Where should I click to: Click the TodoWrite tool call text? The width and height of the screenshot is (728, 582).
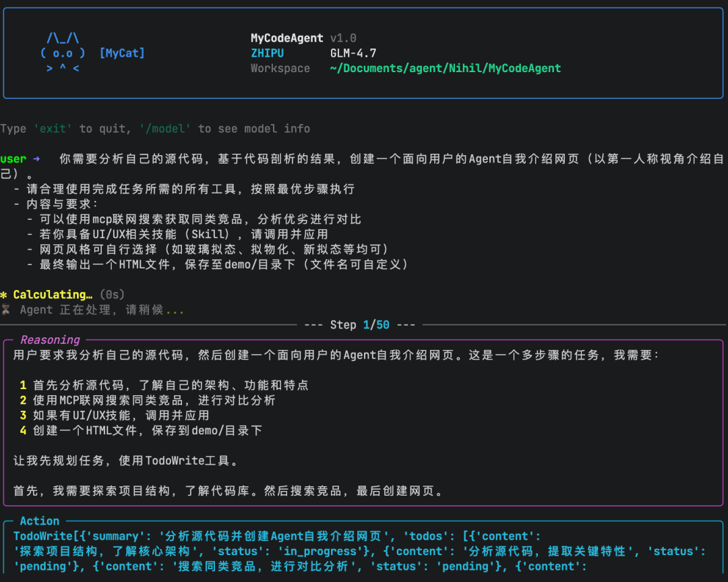39,535
